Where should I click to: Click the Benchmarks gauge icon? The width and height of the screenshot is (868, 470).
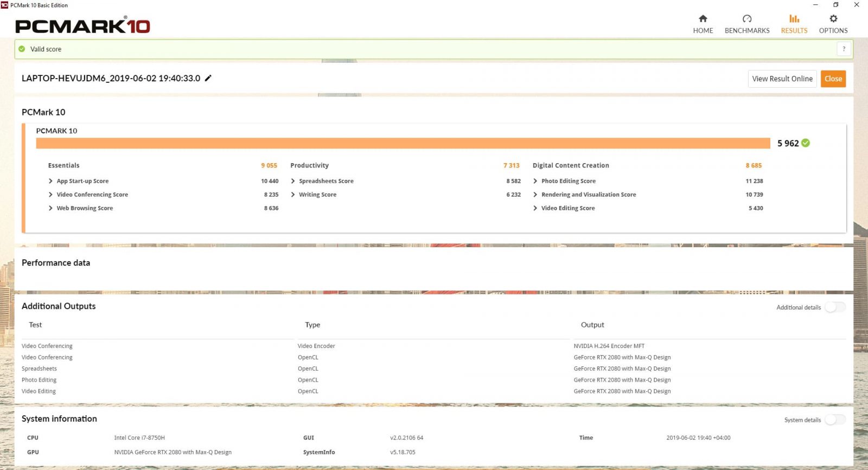coord(747,18)
